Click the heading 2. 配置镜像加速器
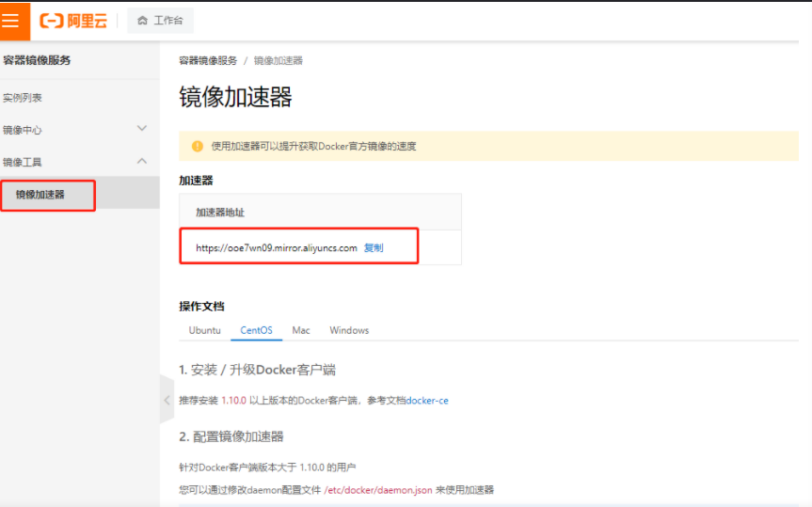The width and height of the screenshot is (812, 507). 231,436
